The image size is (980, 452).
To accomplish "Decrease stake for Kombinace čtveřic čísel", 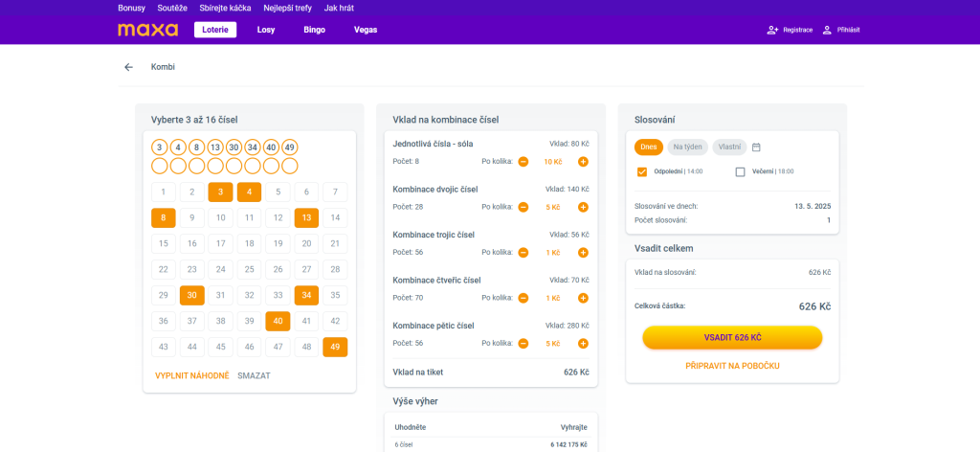I will click(x=523, y=298).
